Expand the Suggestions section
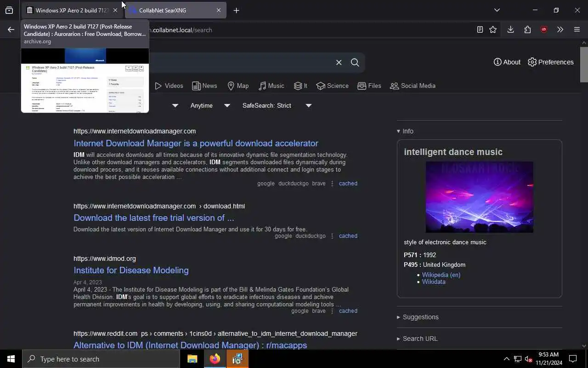Image resolution: width=588 pixels, height=368 pixels. coord(418,317)
